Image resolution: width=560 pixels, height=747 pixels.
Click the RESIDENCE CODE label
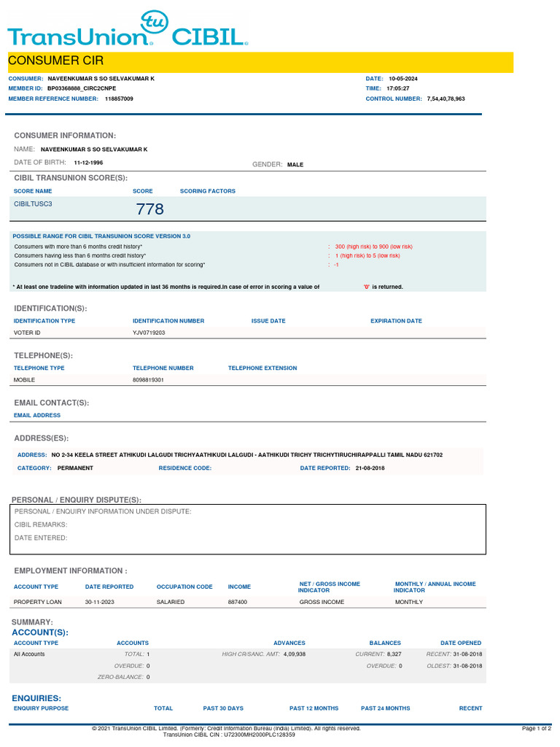(185, 468)
